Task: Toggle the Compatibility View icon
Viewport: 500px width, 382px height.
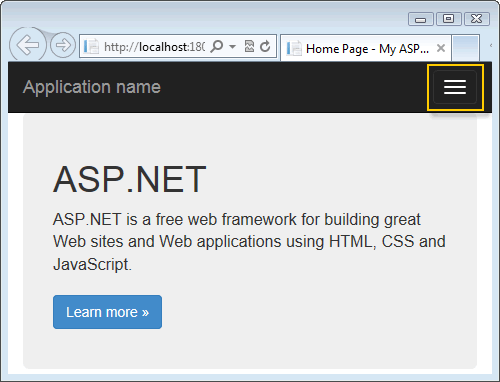Action: (x=249, y=46)
